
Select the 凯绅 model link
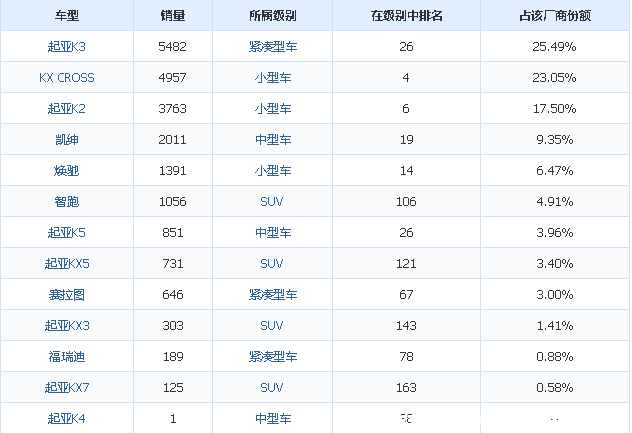click(67, 139)
